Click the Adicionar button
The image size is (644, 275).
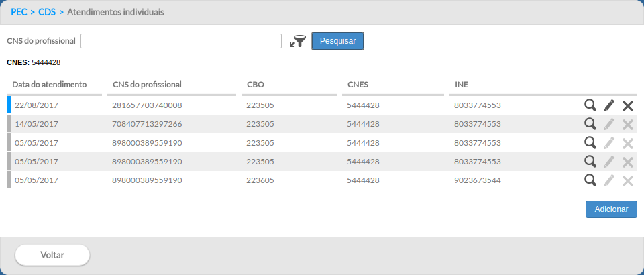point(611,209)
